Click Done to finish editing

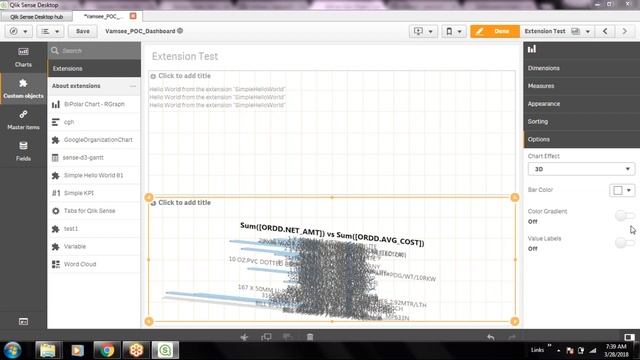(x=495, y=31)
